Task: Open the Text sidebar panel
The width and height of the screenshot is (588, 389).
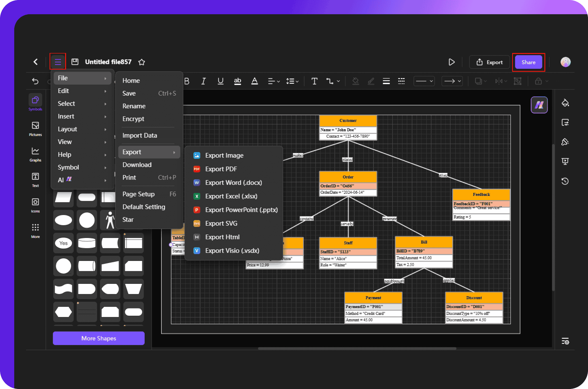Action: tap(35, 180)
